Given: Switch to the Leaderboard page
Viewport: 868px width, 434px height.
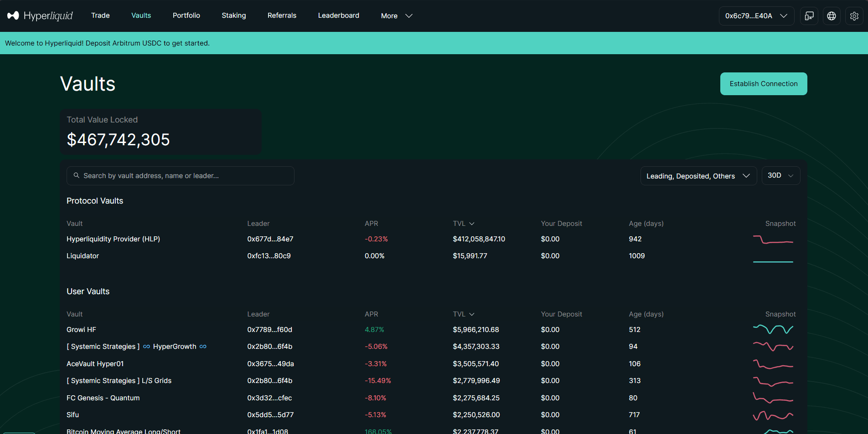Looking at the screenshot, I should coord(338,15).
